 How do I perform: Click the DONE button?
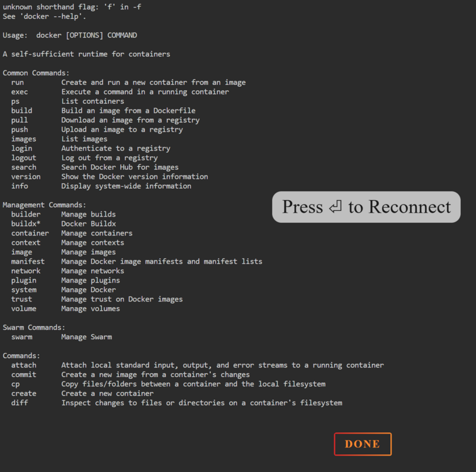(363, 444)
